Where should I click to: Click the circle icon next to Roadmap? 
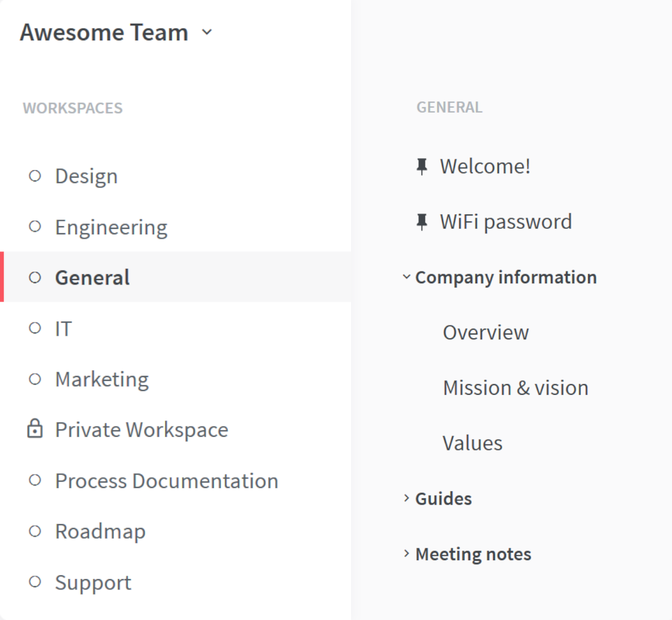35,531
